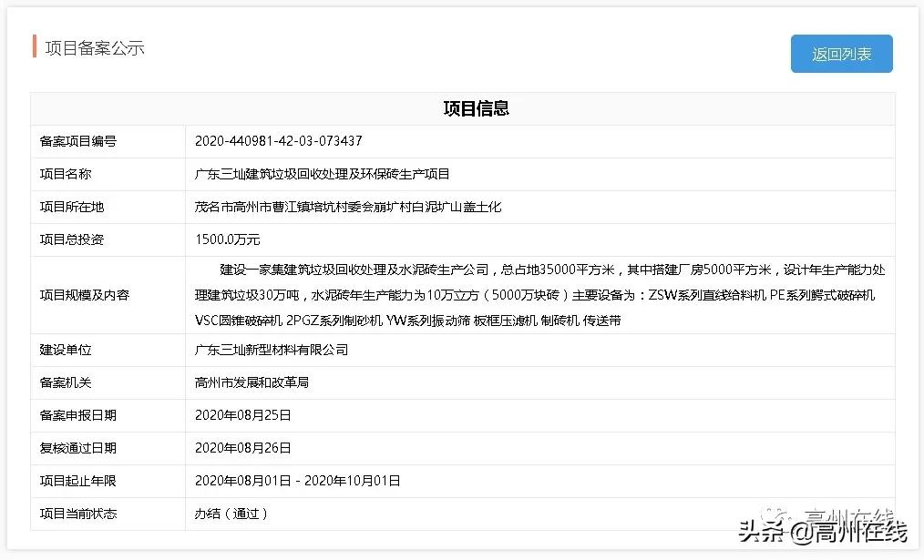Screen dimensions: 924x560
Task: Select the project number 2020-440981-42-03-073437
Action: tap(287, 141)
